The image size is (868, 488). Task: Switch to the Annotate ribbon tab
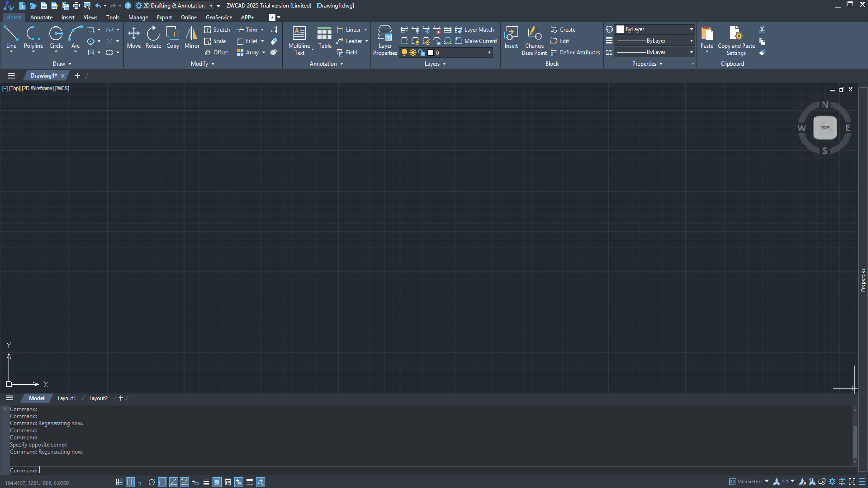pos(41,17)
